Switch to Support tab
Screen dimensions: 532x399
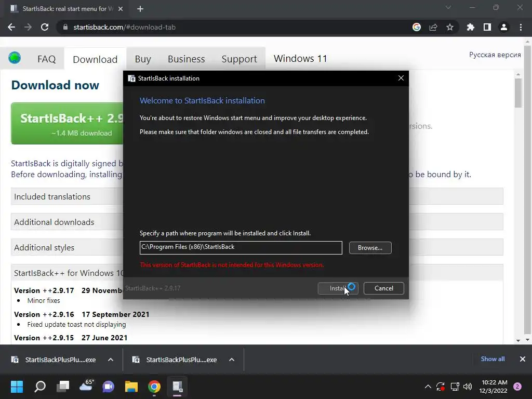[239, 59]
